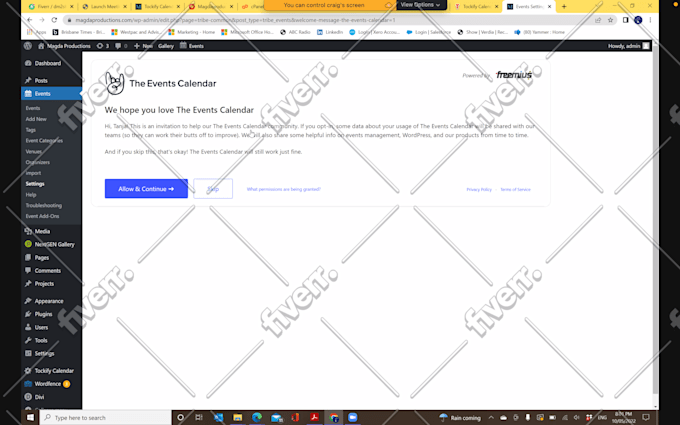The image size is (680, 425).
Task: Open Import submenu item
Action: (x=33, y=173)
